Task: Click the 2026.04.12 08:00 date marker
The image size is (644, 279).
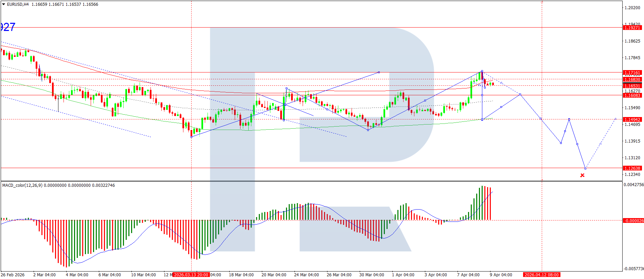Action: tap(542, 275)
